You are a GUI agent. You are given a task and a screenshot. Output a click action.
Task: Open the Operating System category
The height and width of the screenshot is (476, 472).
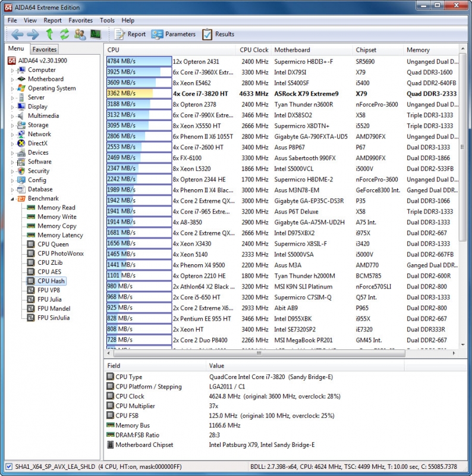[52, 88]
